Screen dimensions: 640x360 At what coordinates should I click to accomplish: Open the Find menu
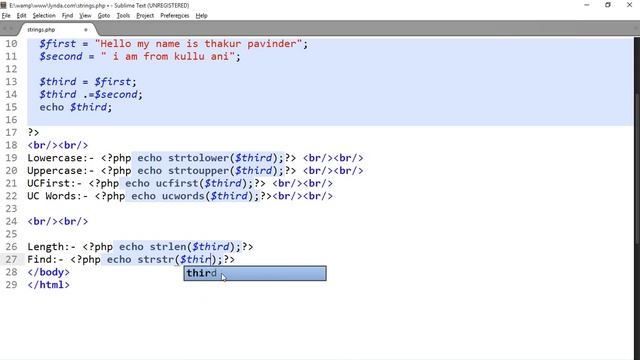coord(67,16)
